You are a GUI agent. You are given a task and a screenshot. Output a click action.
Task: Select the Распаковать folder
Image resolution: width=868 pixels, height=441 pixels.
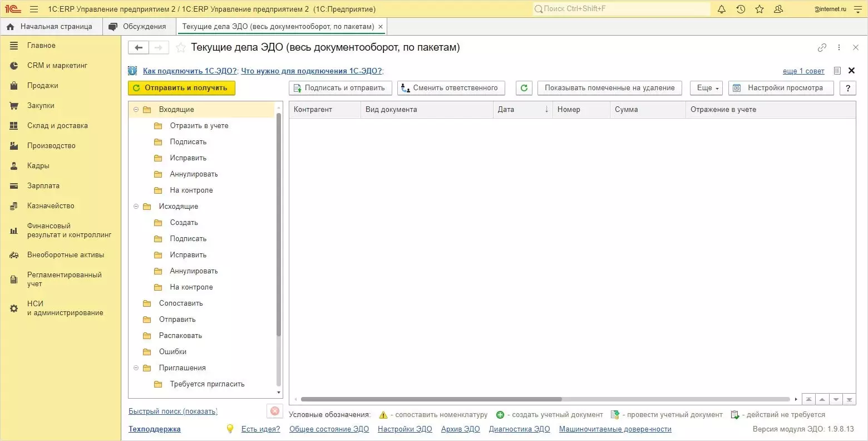(x=180, y=336)
